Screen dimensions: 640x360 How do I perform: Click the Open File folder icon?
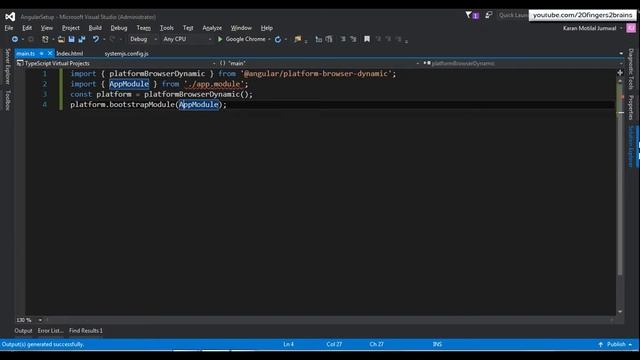pyautogui.click(x=61, y=39)
